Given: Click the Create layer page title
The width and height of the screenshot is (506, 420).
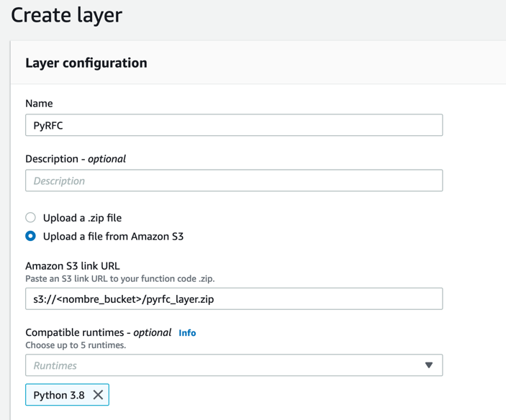Looking at the screenshot, I should pos(66,14).
